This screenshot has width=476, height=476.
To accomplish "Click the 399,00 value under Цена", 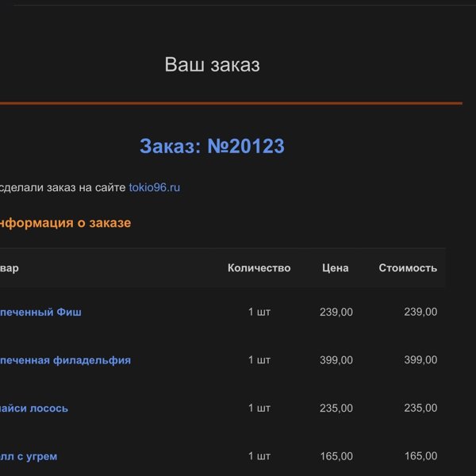I will point(336,360).
